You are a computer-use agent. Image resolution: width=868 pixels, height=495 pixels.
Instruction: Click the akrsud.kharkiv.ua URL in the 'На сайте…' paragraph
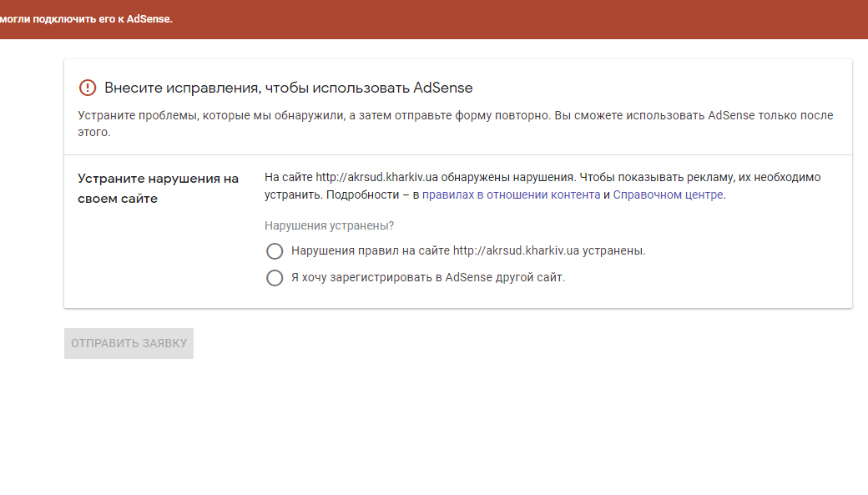(x=376, y=177)
